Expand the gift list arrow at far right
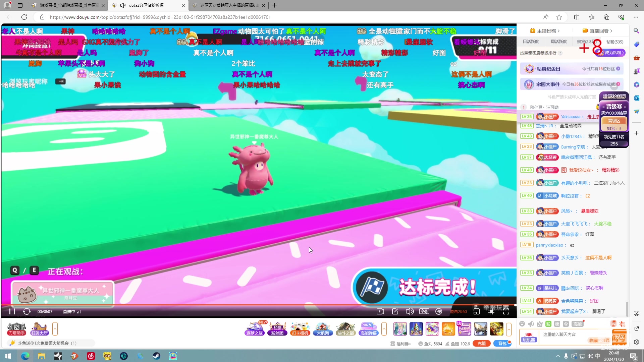This screenshot has width=644, height=362. click(x=509, y=329)
